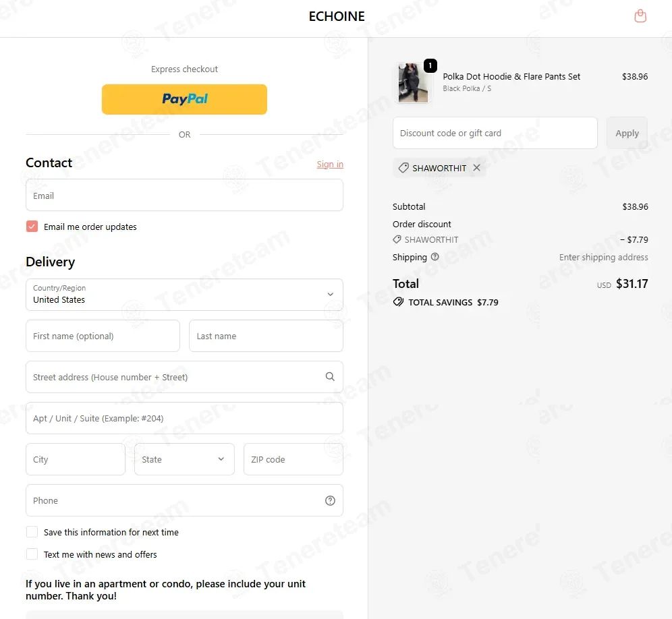Screen dimensions: 672x619
Task: Click the search icon in street address field
Action: 329,376
